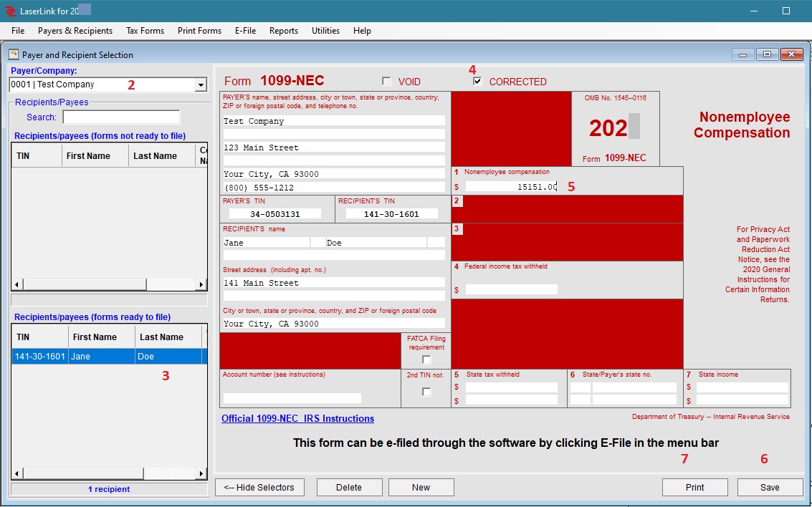Sort not-ready list by TIN column header
This screenshot has width=812, height=507.
(37, 155)
